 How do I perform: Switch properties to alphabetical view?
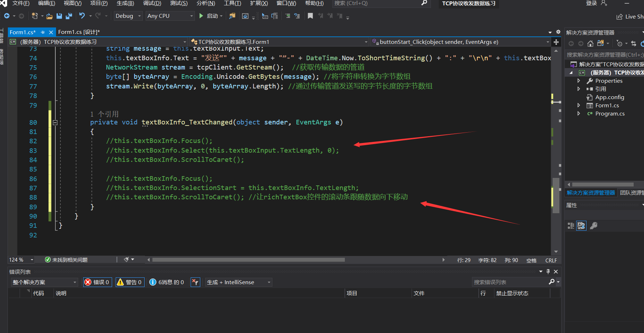(582, 226)
